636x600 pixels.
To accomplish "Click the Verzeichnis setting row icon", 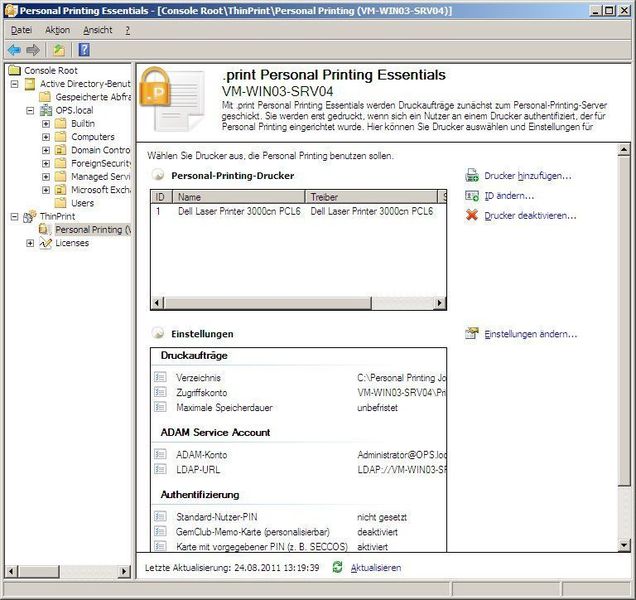I will pos(160,377).
